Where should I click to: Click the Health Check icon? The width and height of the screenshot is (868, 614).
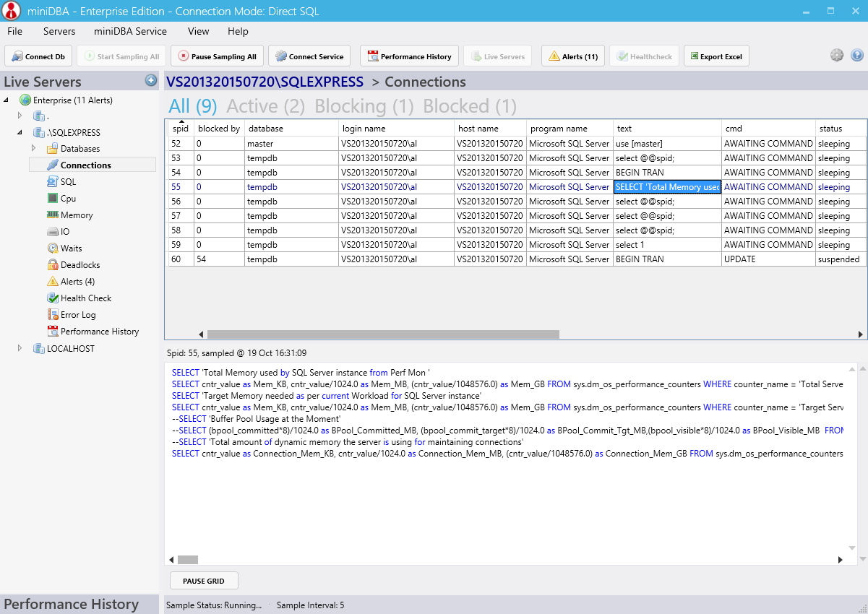(53, 298)
